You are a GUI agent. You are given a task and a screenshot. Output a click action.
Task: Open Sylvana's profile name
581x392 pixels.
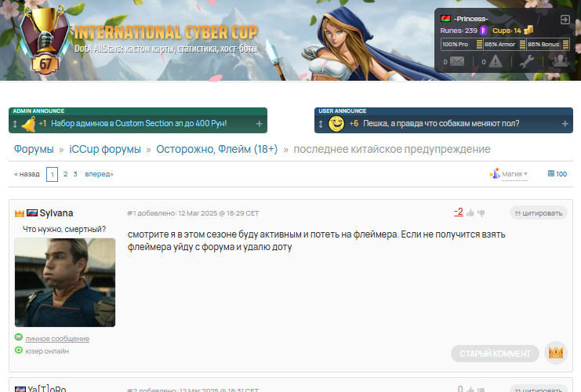56,213
